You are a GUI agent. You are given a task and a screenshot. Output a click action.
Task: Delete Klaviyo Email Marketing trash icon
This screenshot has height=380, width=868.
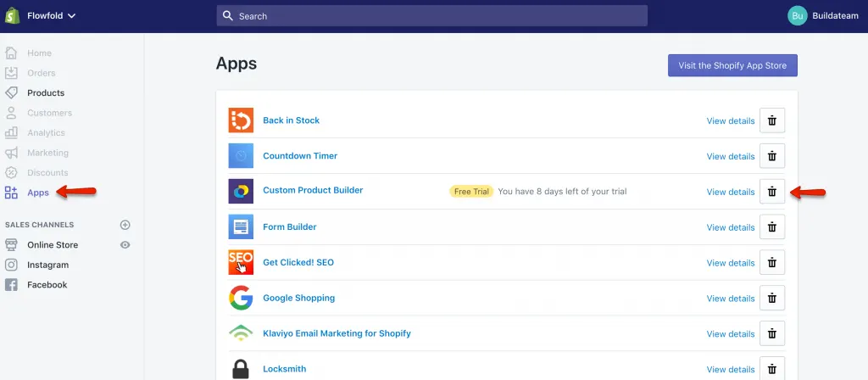point(772,332)
